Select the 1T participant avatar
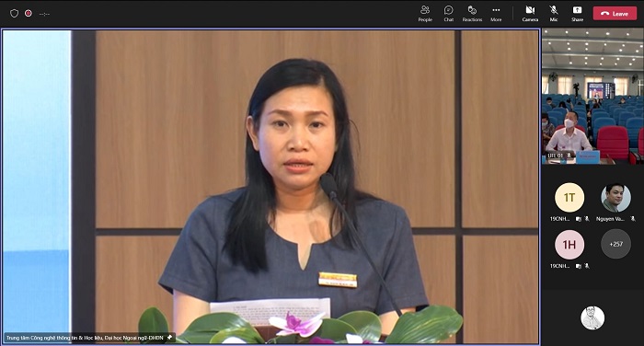Image resolution: width=644 pixels, height=346 pixels. 569,197
